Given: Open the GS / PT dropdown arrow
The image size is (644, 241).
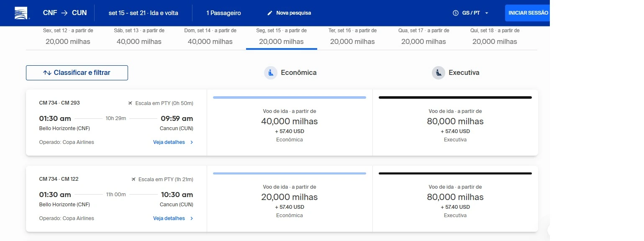Looking at the screenshot, I should (x=487, y=13).
